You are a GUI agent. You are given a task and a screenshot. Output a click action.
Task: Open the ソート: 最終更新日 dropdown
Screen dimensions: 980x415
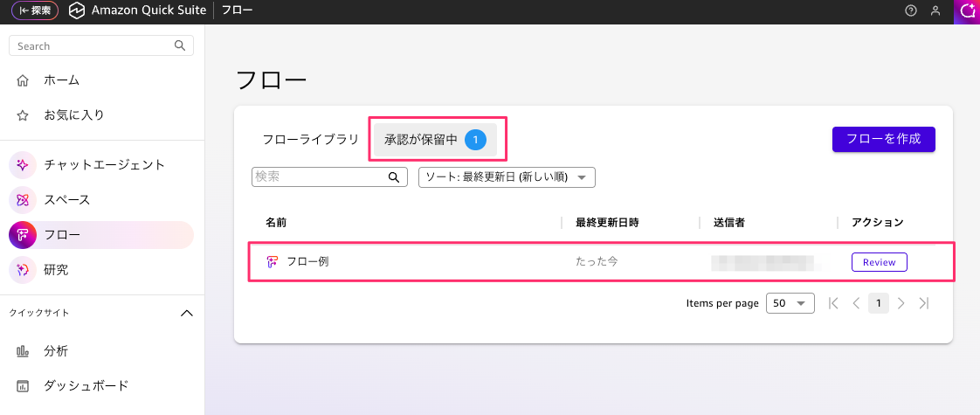507,176
